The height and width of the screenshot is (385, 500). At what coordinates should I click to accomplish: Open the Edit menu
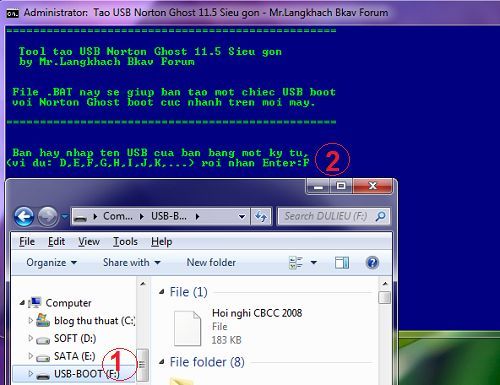point(56,242)
